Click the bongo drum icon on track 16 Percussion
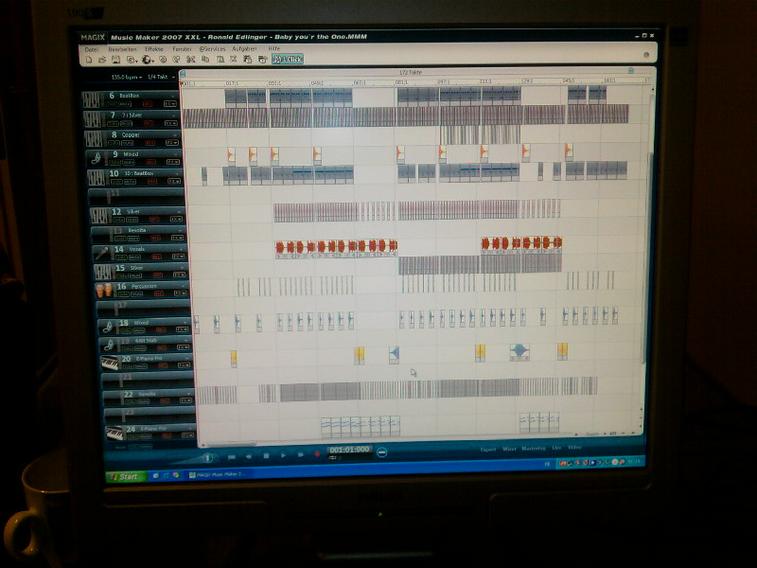757x568 pixels. click(103, 290)
